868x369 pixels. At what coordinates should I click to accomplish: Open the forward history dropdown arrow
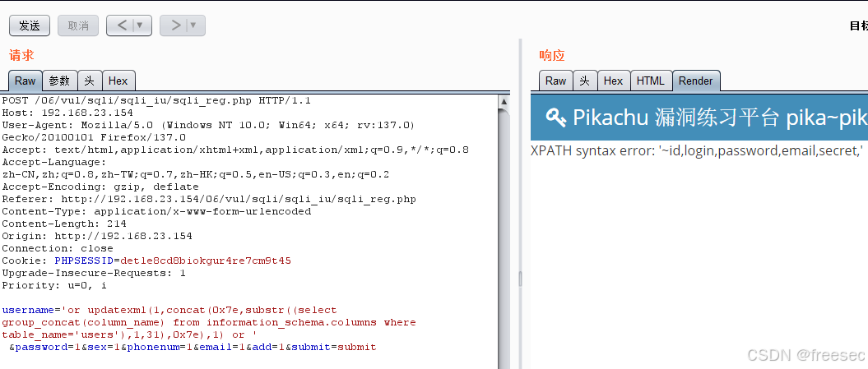pyautogui.click(x=194, y=25)
